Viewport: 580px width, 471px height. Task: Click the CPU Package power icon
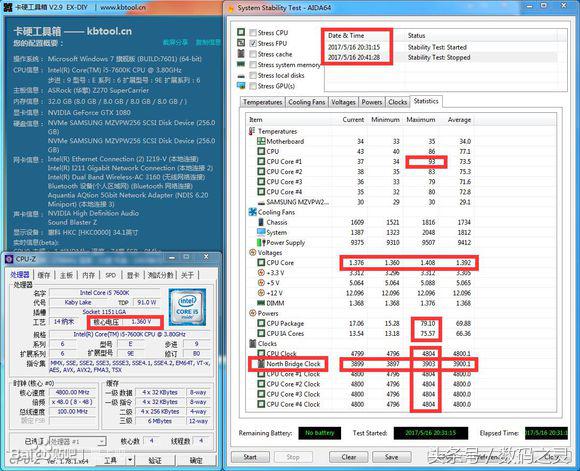[x=261, y=323]
